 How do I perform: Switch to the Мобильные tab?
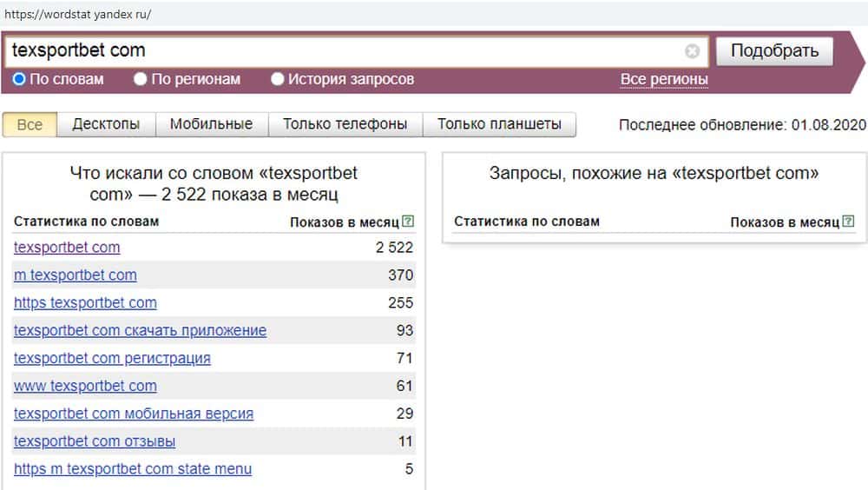click(211, 124)
